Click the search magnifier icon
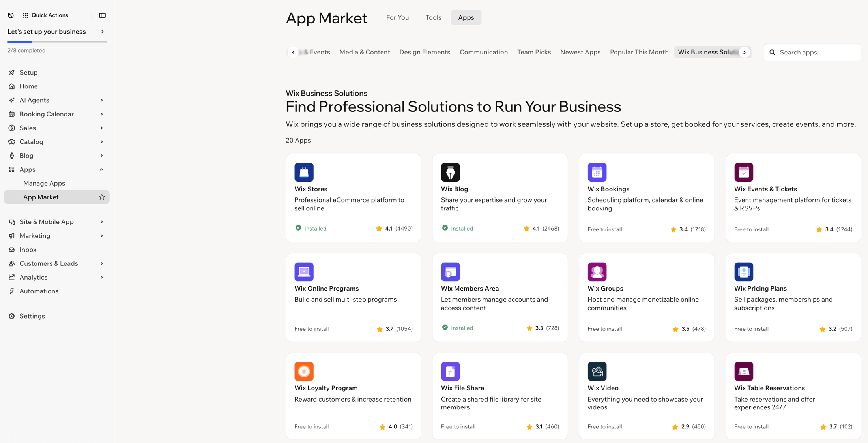Image resolution: width=868 pixels, height=443 pixels. (x=772, y=53)
